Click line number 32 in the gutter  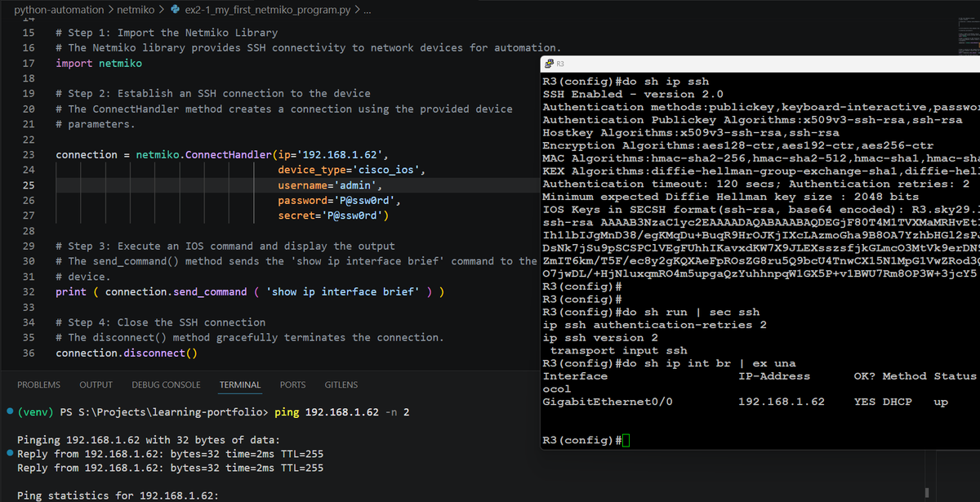pyautogui.click(x=28, y=291)
